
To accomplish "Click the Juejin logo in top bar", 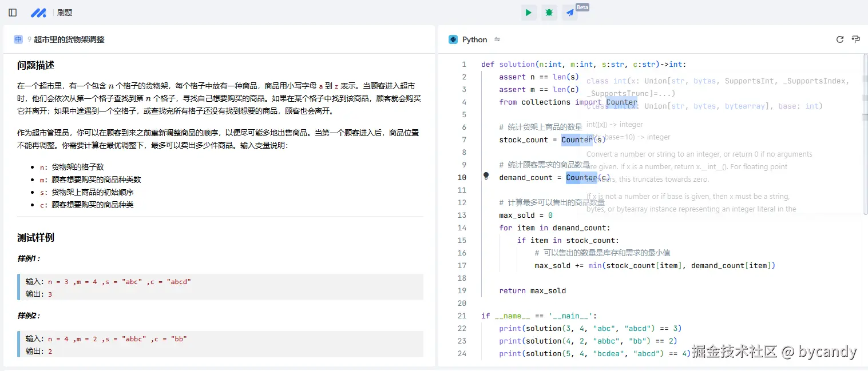I will tap(38, 12).
